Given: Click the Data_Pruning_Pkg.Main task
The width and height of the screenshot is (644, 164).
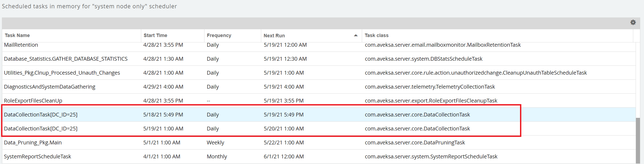Looking at the screenshot, I should click(x=33, y=143).
